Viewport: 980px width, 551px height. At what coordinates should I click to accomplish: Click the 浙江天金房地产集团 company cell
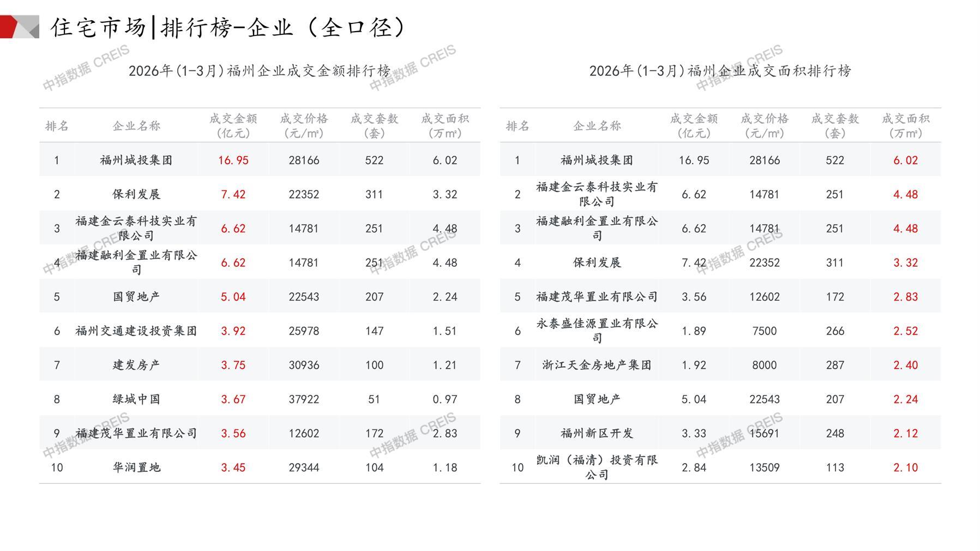point(597,365)
